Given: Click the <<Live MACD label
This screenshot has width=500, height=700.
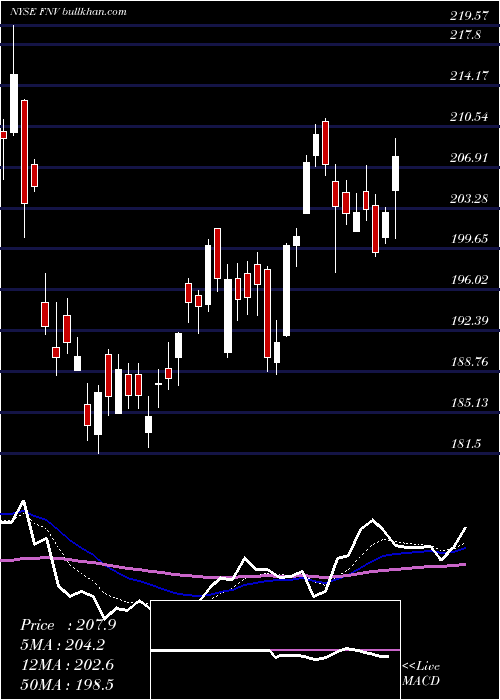Looking at the screenshot, I should (x=421, y=674).
